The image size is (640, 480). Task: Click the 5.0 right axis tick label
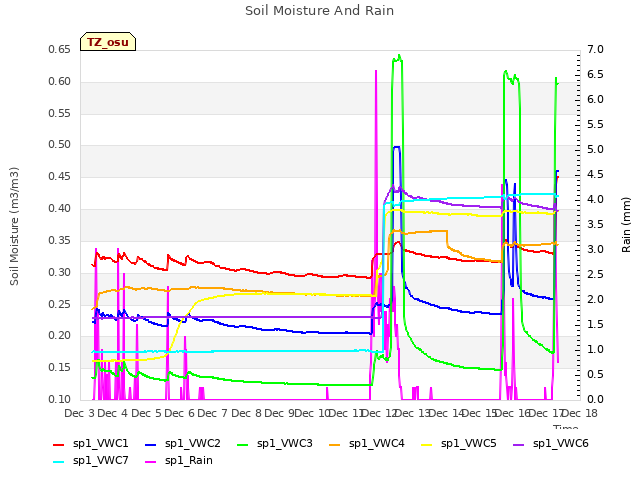596,149
